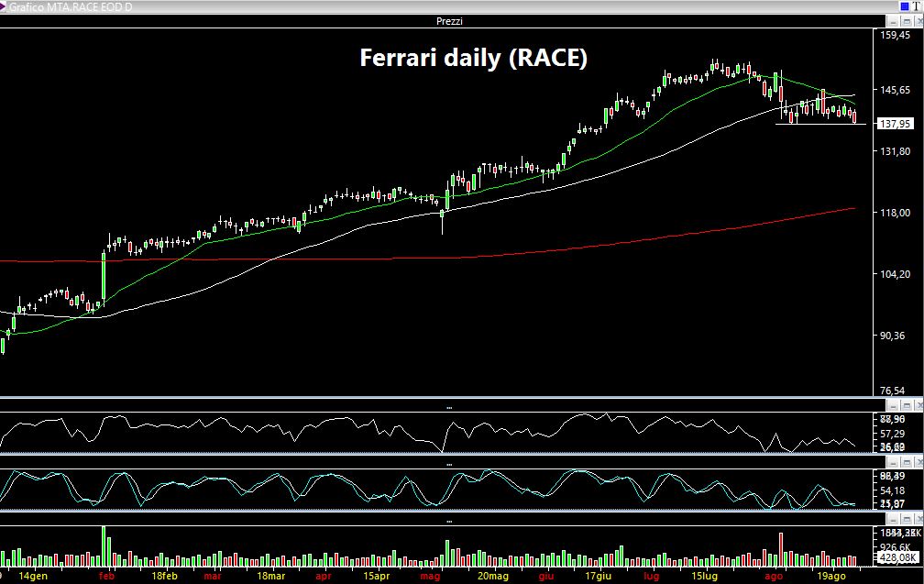Image resolution: width=924 pixels, height=584 pixels.
Task: Click the red ago month label
Action: 773,576
